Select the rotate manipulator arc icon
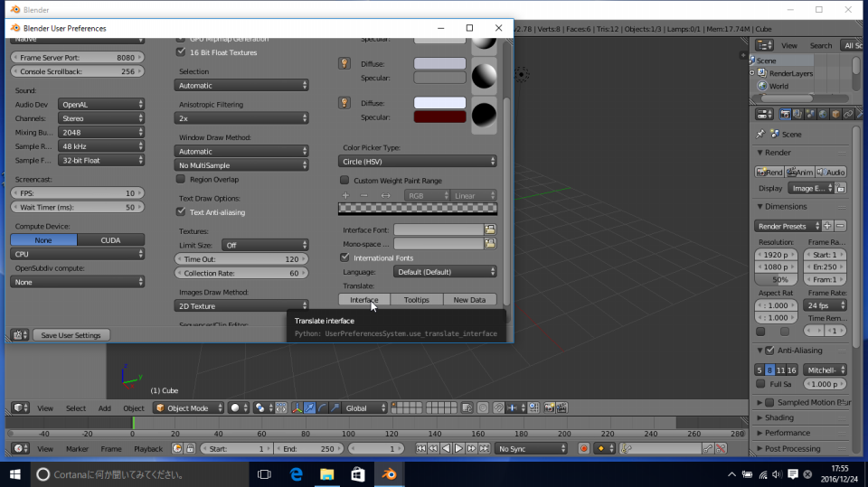This screenshot has height=487, width=868. tap(322, 407)
